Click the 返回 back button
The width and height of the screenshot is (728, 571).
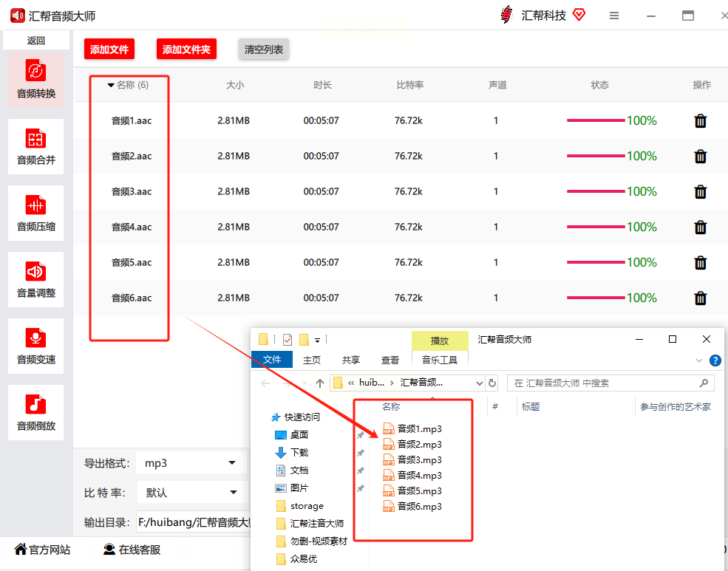pos(35,41)
